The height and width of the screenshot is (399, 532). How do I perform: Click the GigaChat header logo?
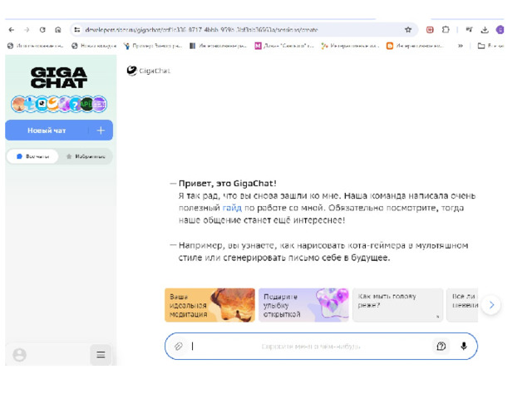148,71
